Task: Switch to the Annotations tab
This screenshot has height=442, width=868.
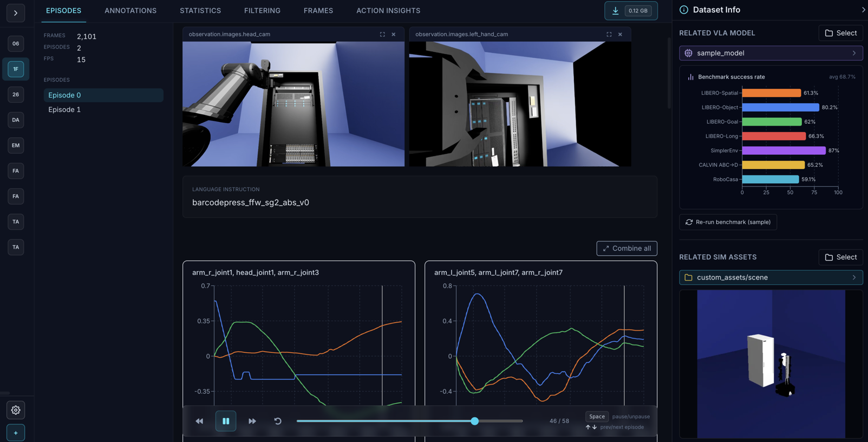Action: click(130, 11)
